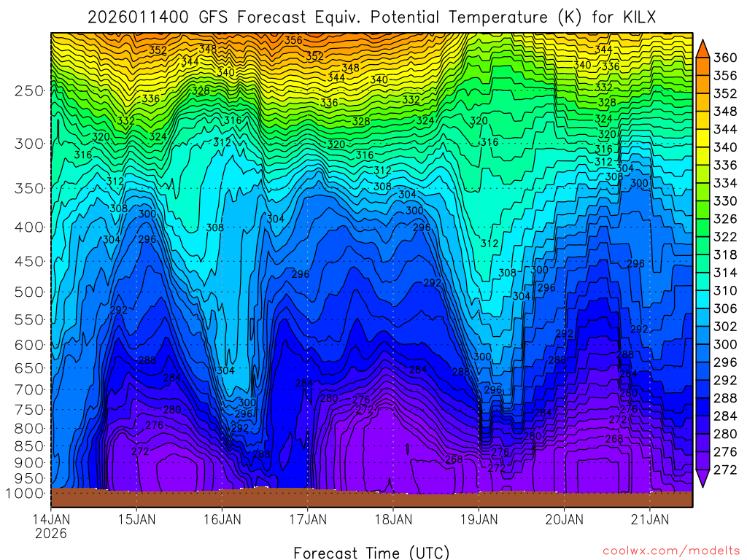Click the 500 pressure axis label
747x560 pixels.
[x=29, y=292]
